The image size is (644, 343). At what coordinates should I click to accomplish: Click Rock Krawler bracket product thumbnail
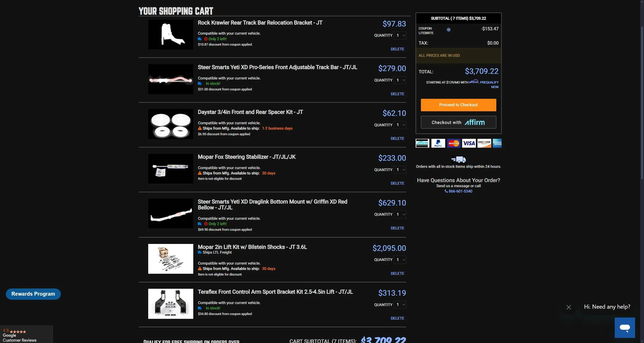coord(171,35)
